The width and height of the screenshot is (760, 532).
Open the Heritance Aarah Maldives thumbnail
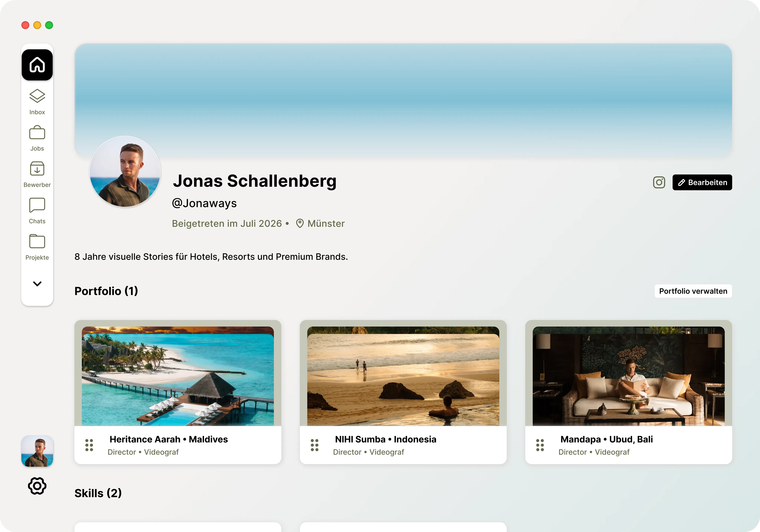click(178, 376)
